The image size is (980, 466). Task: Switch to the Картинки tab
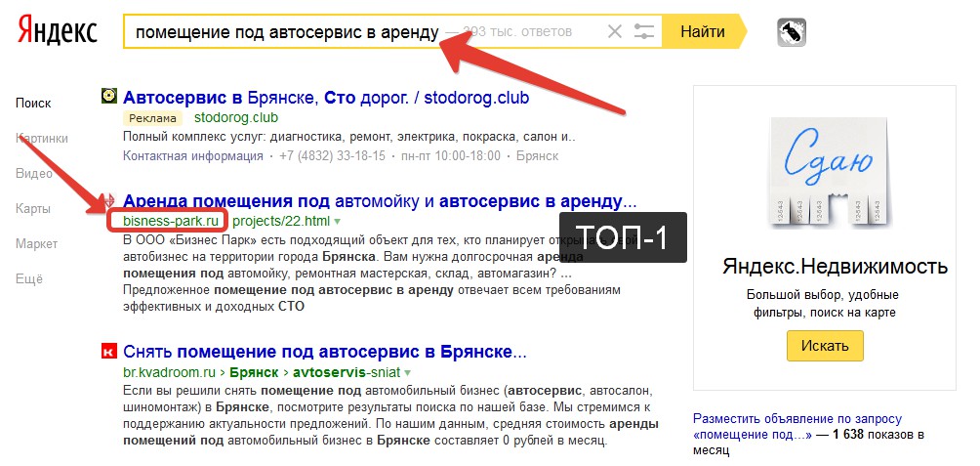(x=42, y=138)
